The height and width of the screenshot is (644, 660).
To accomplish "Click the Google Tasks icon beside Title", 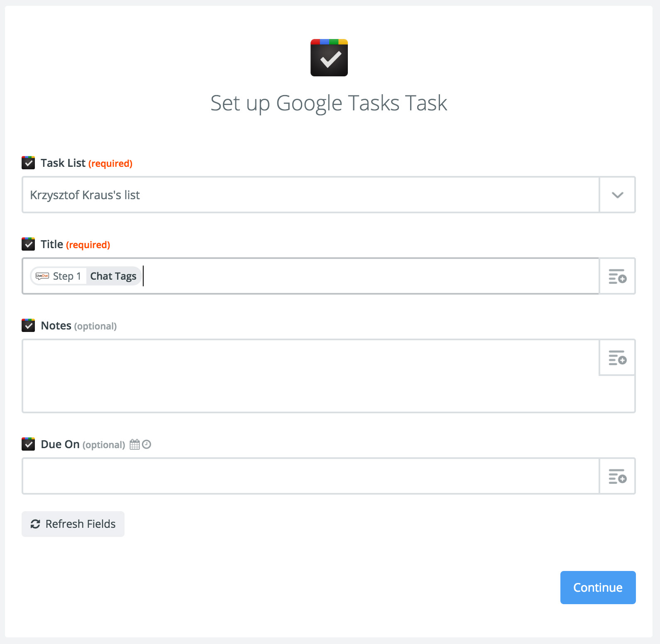I will (28, 244).
